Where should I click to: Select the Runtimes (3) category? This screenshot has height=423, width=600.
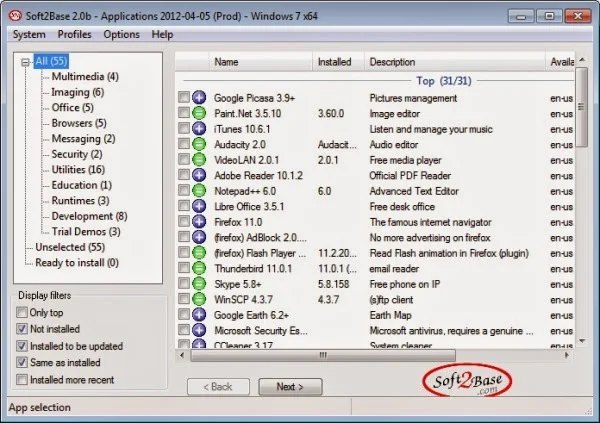pyautogui.click(x=80, y=201)
